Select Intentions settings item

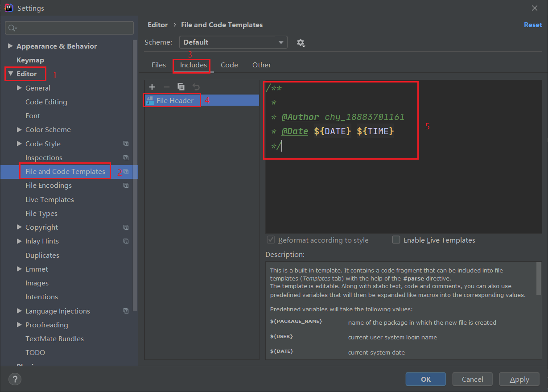tap(41, 297)
